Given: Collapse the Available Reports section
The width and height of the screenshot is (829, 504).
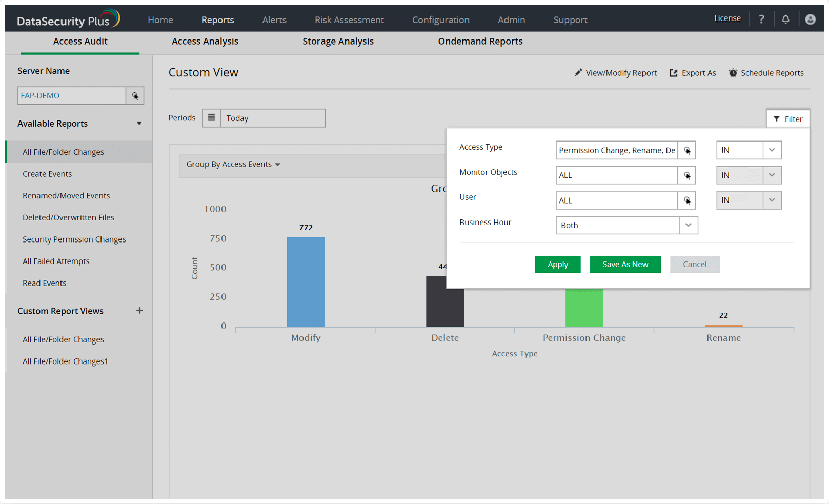Looking at the screenshot, I should tap(139, 123).
